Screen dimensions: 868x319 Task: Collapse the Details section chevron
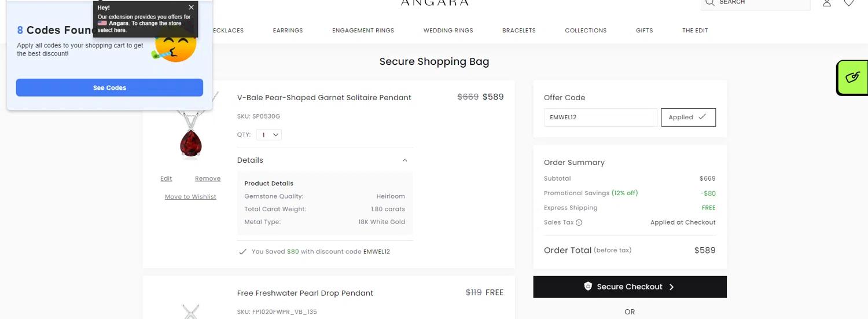click(404, 160)
